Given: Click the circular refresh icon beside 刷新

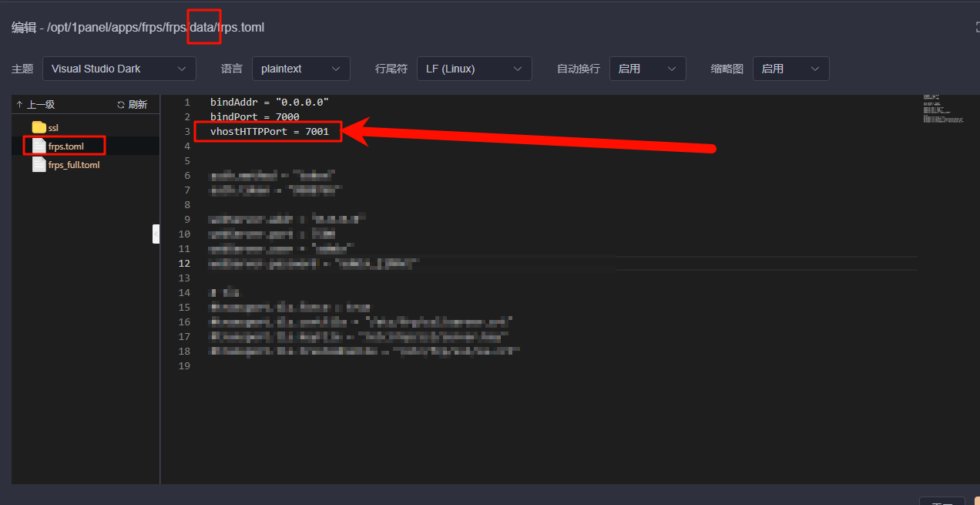Looking at the screenshot, I should [121, 105].
